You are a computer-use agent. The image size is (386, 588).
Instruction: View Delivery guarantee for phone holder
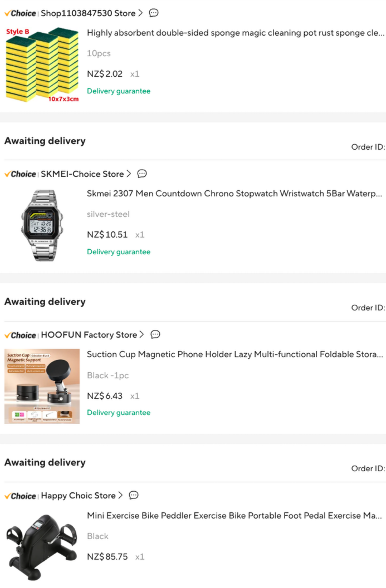click(x=119, y=413)
